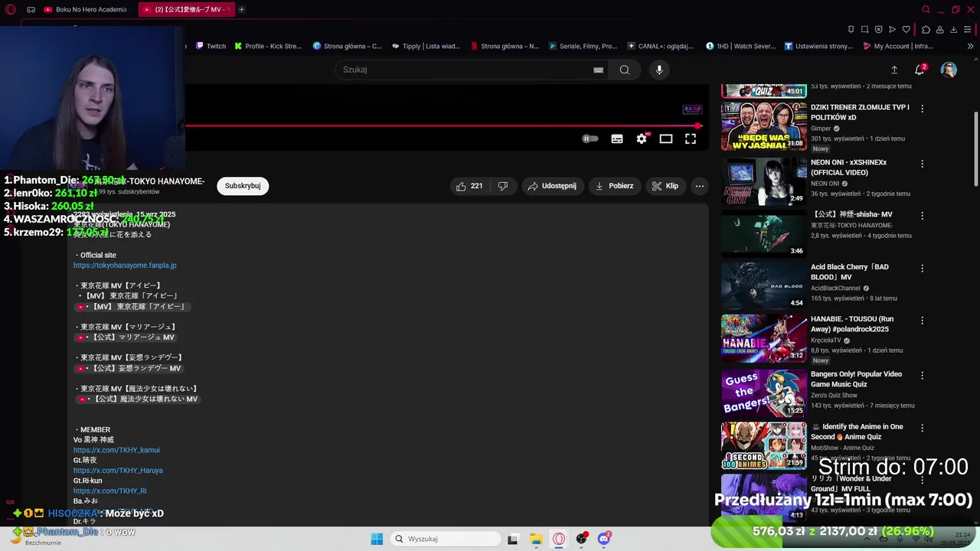Open the browser downloads icon
The height and width of the screenshot is (551, 980).
click(x=953, y=30)
